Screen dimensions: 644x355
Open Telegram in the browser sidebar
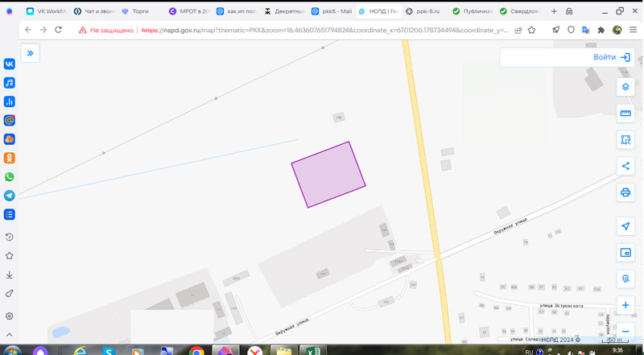(10, 196)
